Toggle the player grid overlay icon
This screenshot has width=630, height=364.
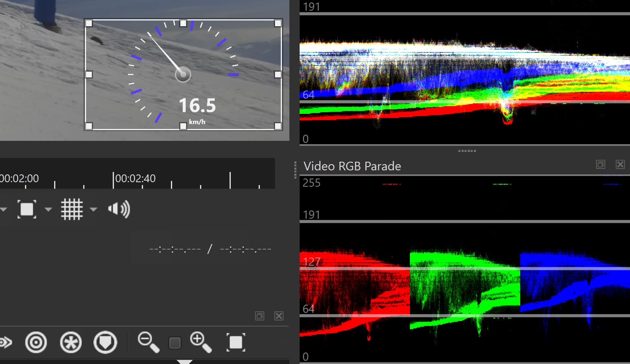point(72,209)
